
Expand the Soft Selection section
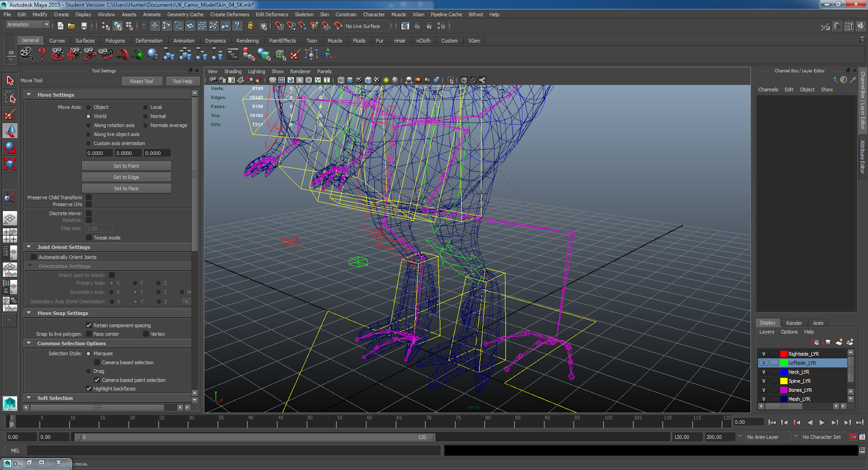point(29,398)
